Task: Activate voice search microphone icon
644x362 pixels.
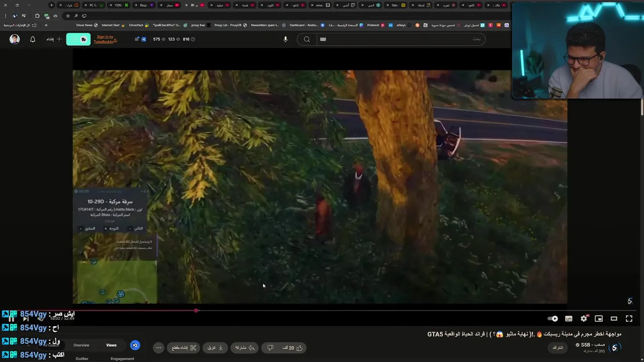Action: pyautogui.click(x=285, y=39)
